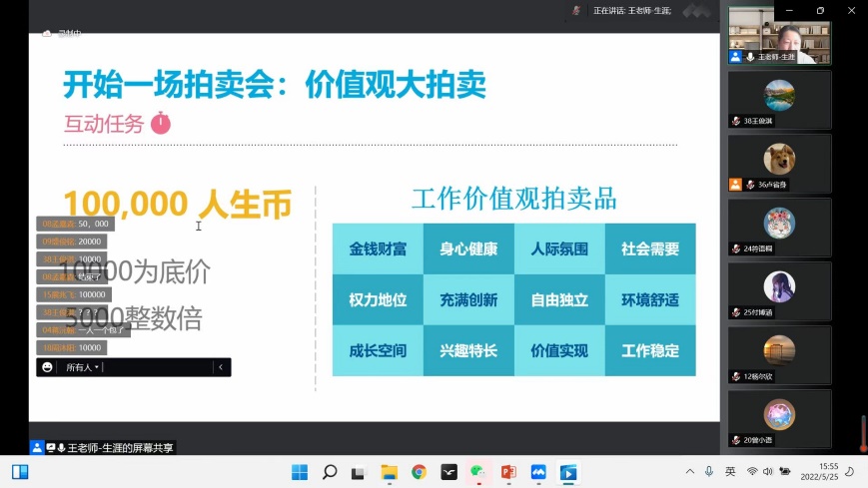The height and width of the screenshot is (488, 868).
Task: Click the taskbar microphone icon
Action: (x=709, y=472)
